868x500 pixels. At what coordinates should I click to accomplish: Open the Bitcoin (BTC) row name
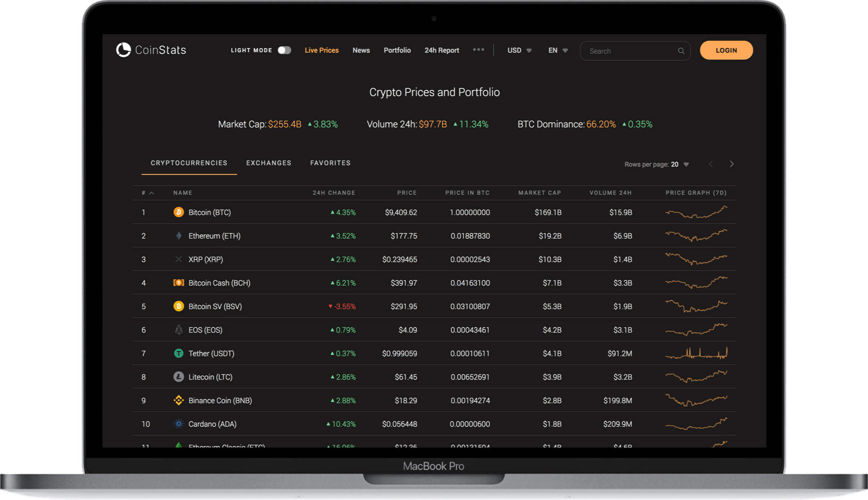tap(210, 212)
